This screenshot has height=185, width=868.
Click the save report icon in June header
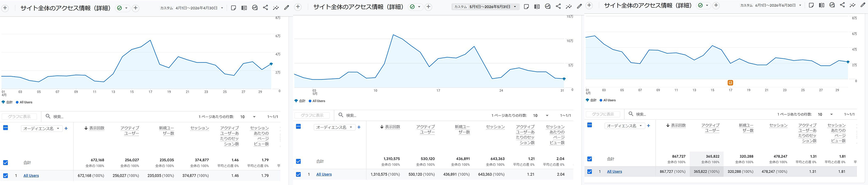coord(811,5)
